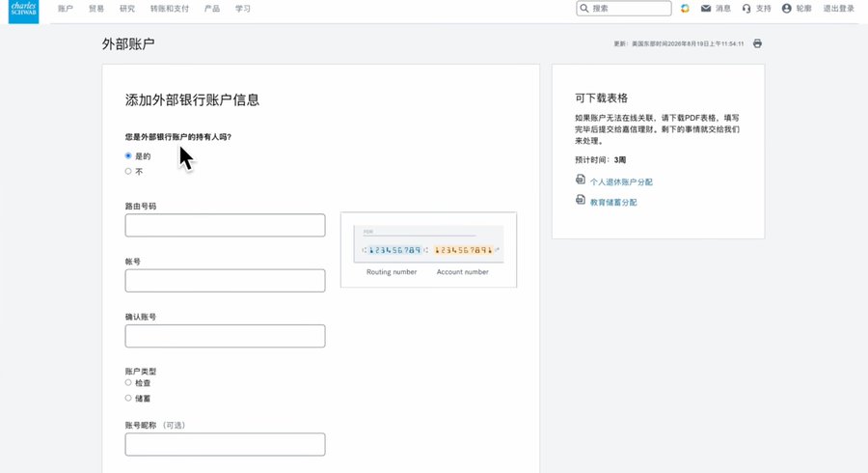Click the update timestamp text near printer
This screenshot has width=868, height=473.
click(x=679, y=43)
